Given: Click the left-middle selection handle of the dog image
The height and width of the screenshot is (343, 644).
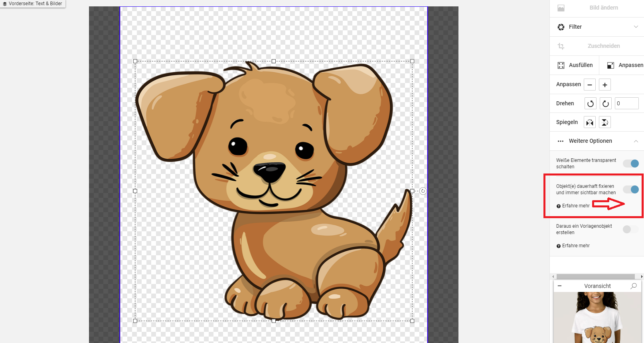Looking at the screenshot, I should pos(135,191).
